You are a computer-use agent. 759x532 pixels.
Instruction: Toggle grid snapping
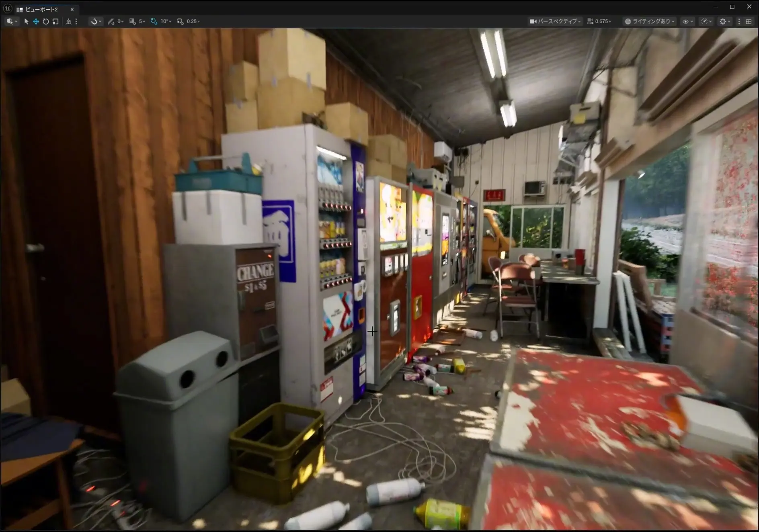pyautogui.click(x=133, y=21)
